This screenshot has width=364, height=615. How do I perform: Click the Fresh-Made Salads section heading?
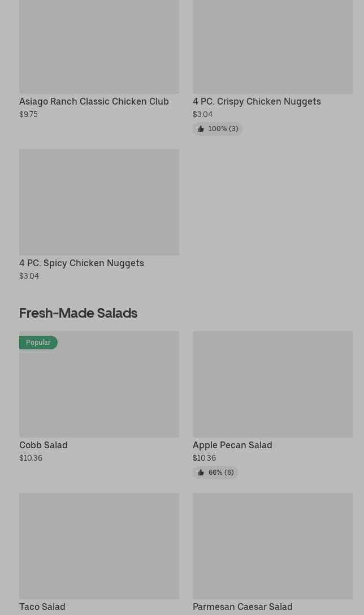pyautogui.click(x=78, y=313)
